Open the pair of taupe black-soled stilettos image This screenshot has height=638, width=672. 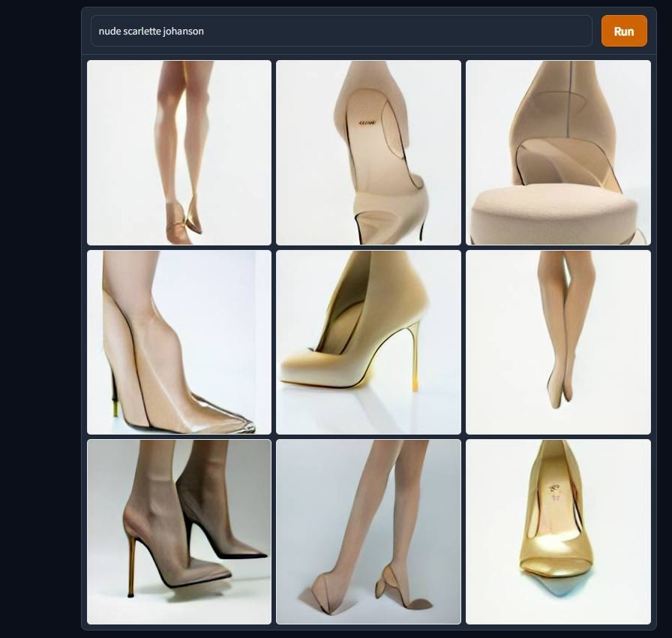point(179,531)
